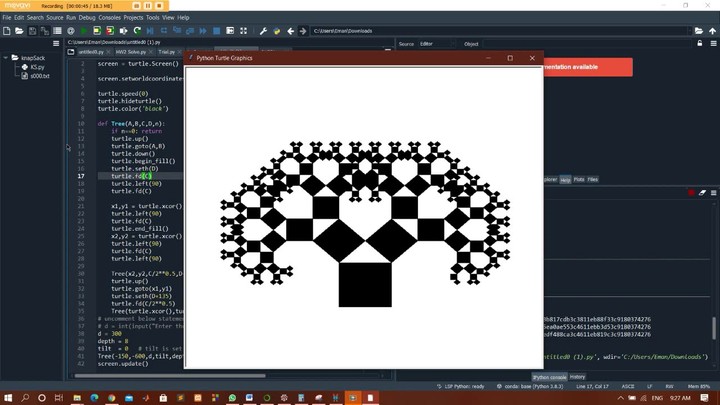The width and height of the screenshot is (720, 405).
Task: Go back to the previous directory
Action: (x=291, y=31)
